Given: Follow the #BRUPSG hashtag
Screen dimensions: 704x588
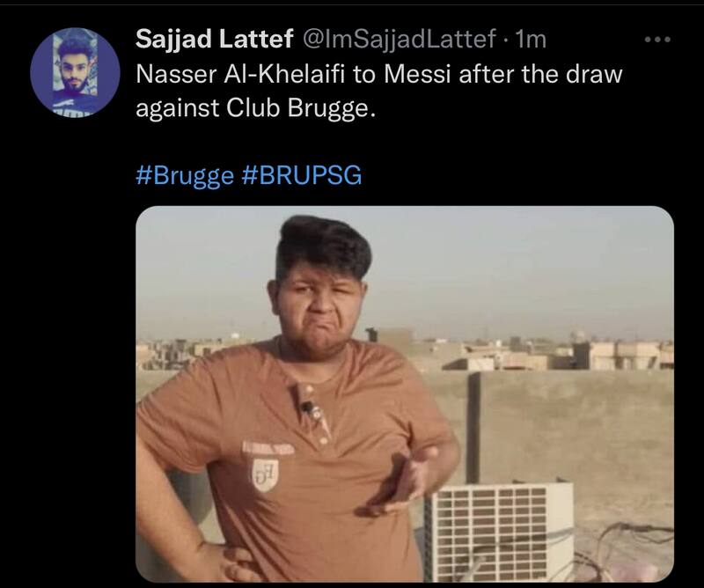Looking at the screenshot, I should click(301, 175).
